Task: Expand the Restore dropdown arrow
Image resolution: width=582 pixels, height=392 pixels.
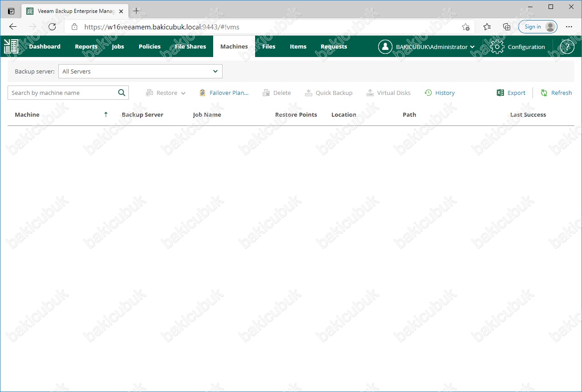Action: tap(183, 93)
